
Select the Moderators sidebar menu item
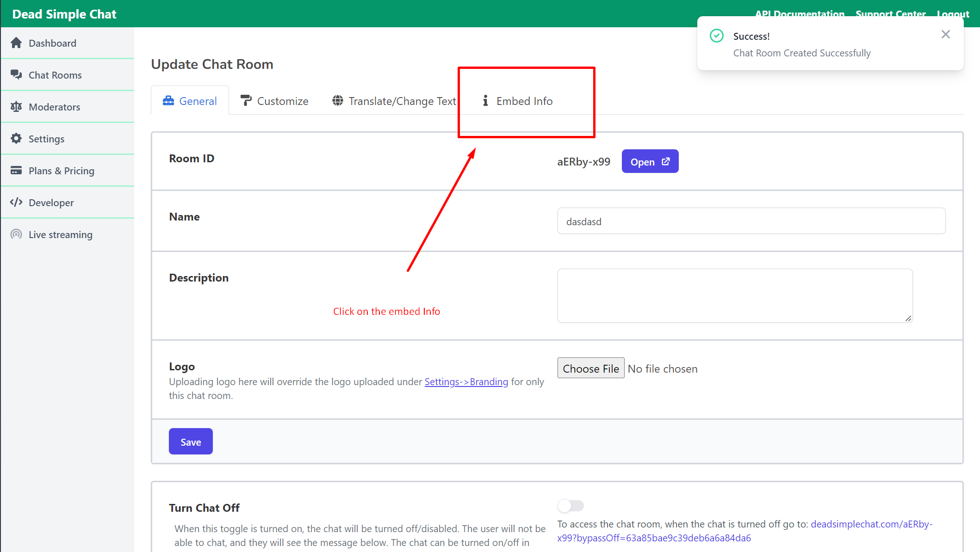(x=54, y=106)
